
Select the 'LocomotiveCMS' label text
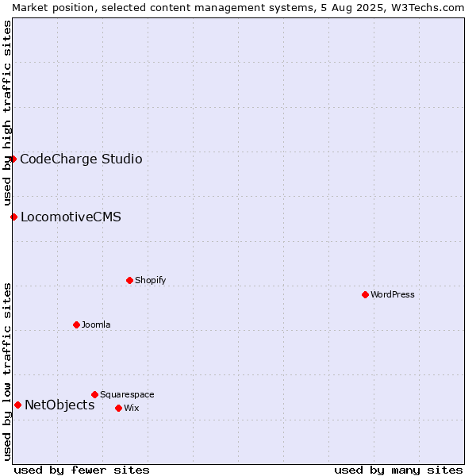[71, 217]
